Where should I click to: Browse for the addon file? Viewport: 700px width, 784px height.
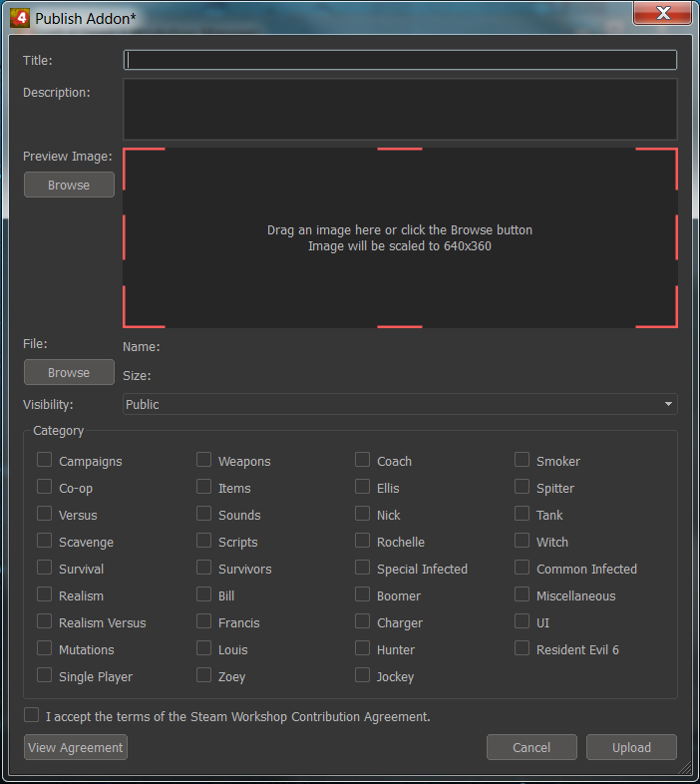(69, 372)
